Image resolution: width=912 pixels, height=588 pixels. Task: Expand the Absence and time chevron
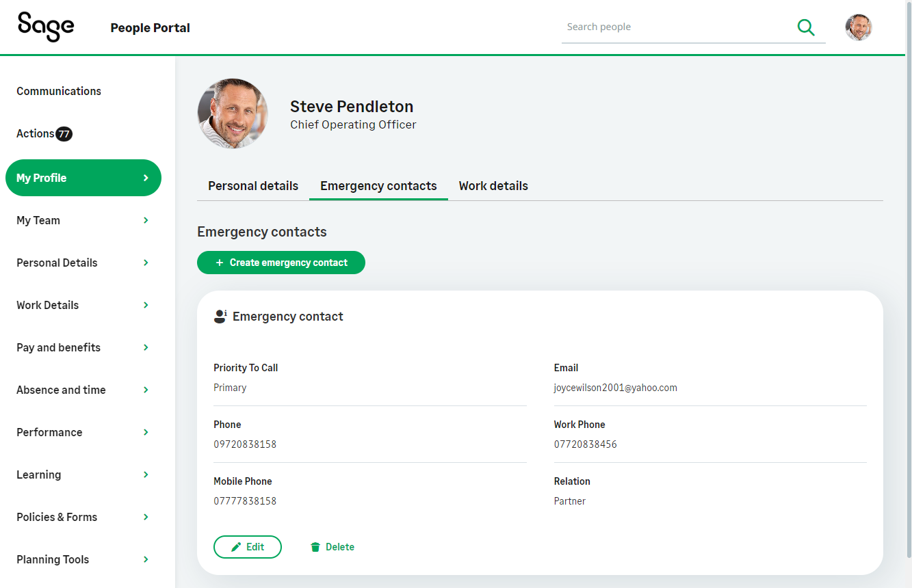point(146,390)
